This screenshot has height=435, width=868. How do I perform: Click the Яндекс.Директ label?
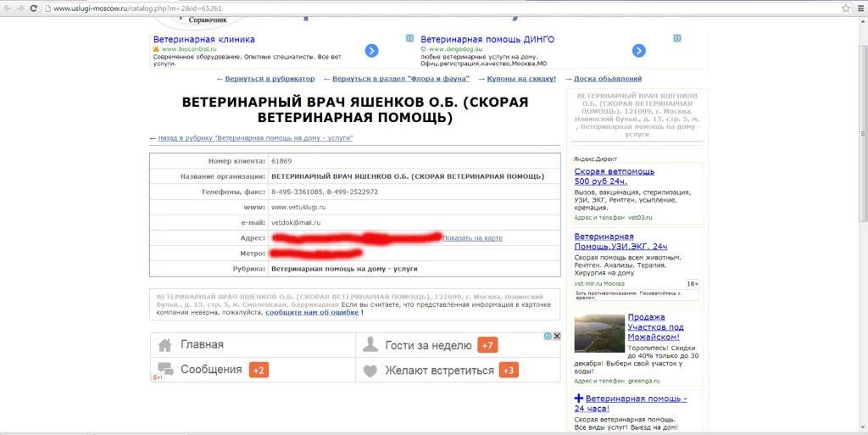[x=596, y=159]
